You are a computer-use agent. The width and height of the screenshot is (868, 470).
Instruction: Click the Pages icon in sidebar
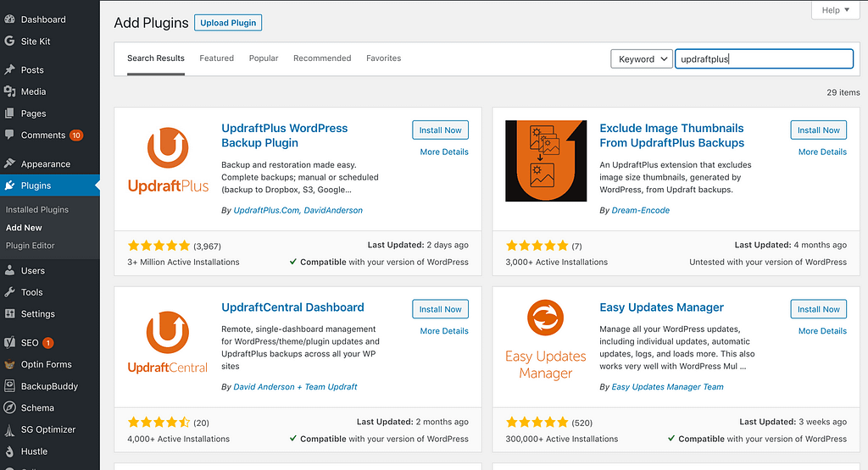point(9,113)
